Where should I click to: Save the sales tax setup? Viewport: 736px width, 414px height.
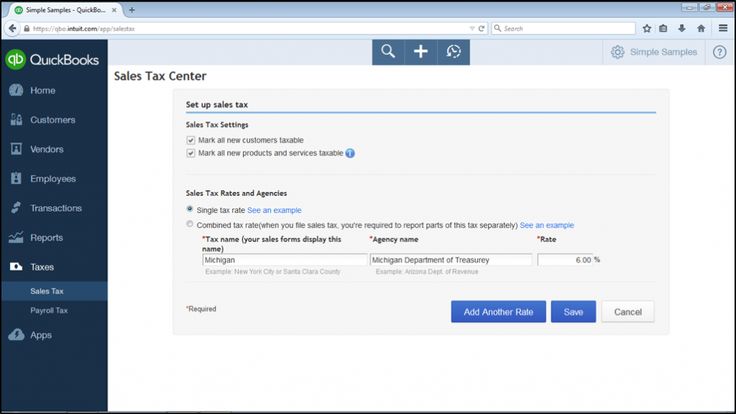click(573, 312)
